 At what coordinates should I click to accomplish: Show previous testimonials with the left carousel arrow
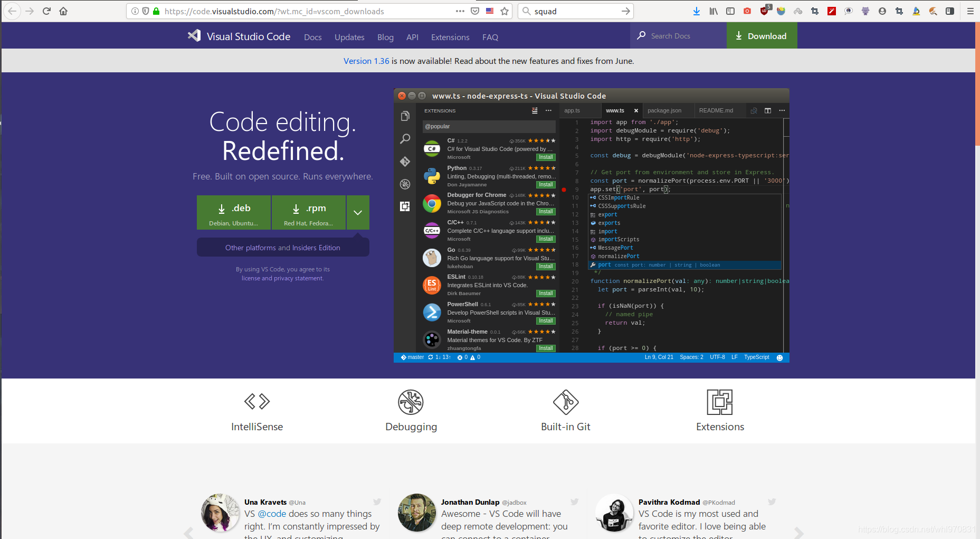pyautogui.click(x=188, y=532)
